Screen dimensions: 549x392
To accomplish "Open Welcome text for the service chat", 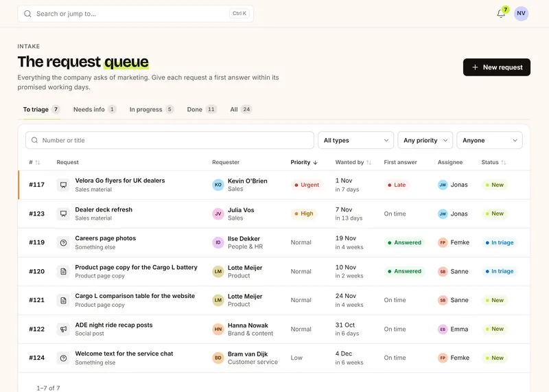I will coord(124,354).
